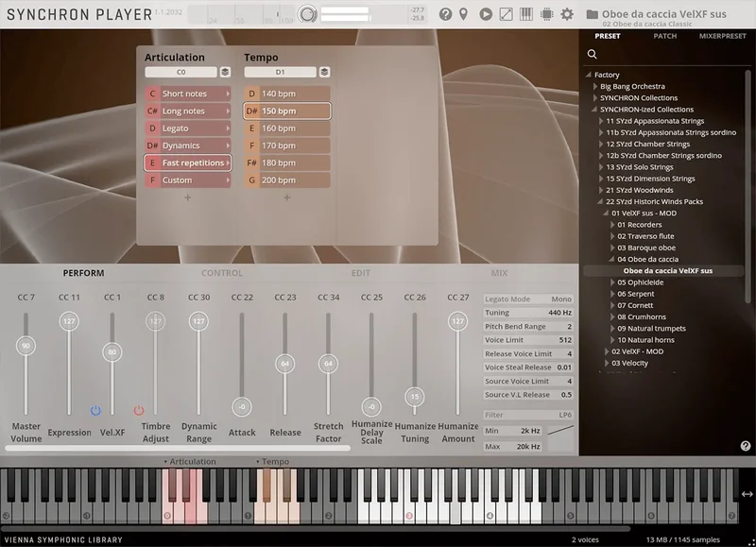Click the help icon at browser bottom
This screenshot has width=756, height=547.
coord(746,446)
